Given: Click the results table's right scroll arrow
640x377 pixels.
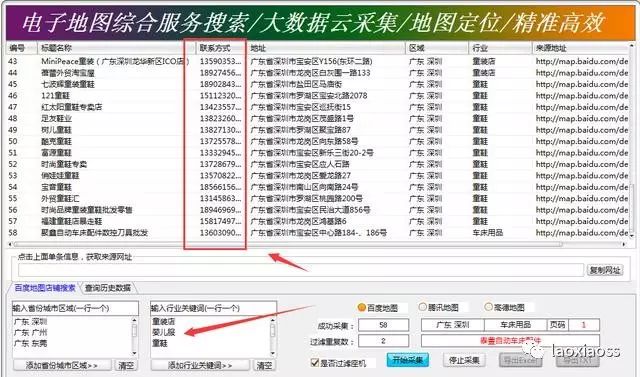Looking at the screenshot, I should point(624,244).
